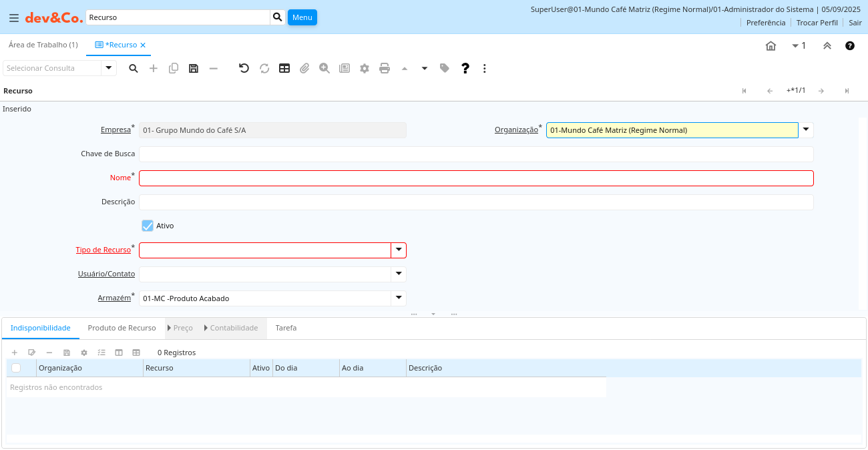Toggle grid view icon in toolbar
This screenshot has height=450, width=868.
tap(284, 68)
